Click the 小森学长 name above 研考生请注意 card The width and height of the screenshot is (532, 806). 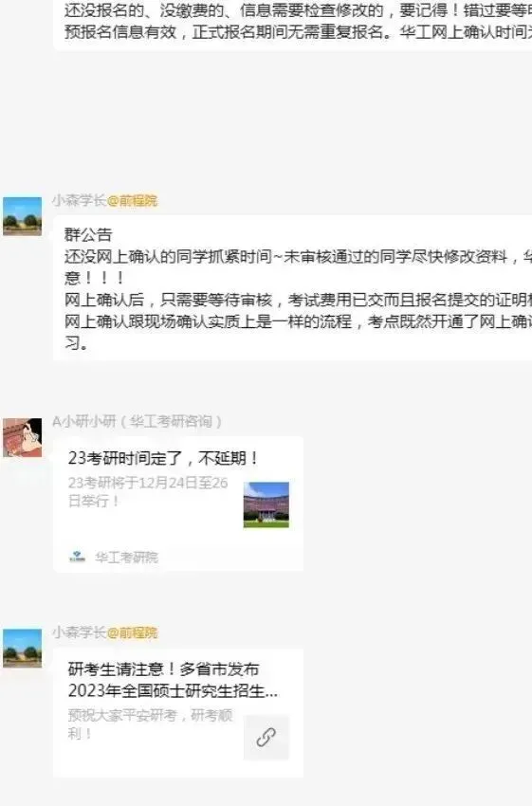point(79,632)
